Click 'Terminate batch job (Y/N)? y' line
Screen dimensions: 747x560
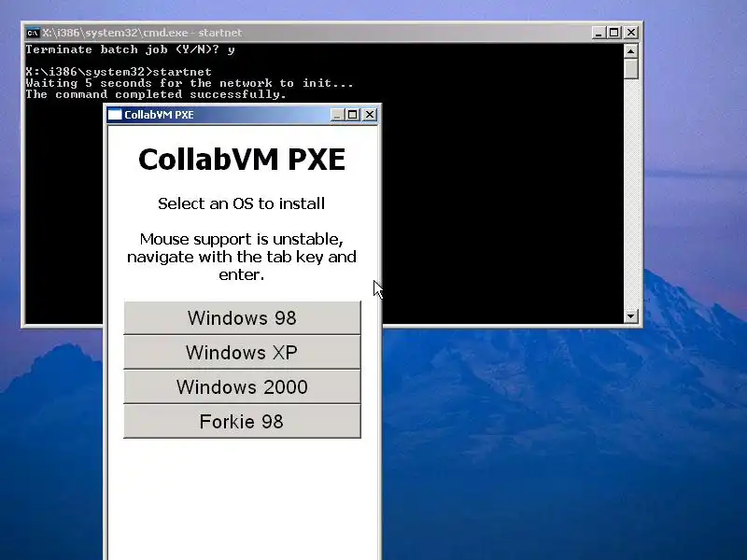(x=130, y=49)
